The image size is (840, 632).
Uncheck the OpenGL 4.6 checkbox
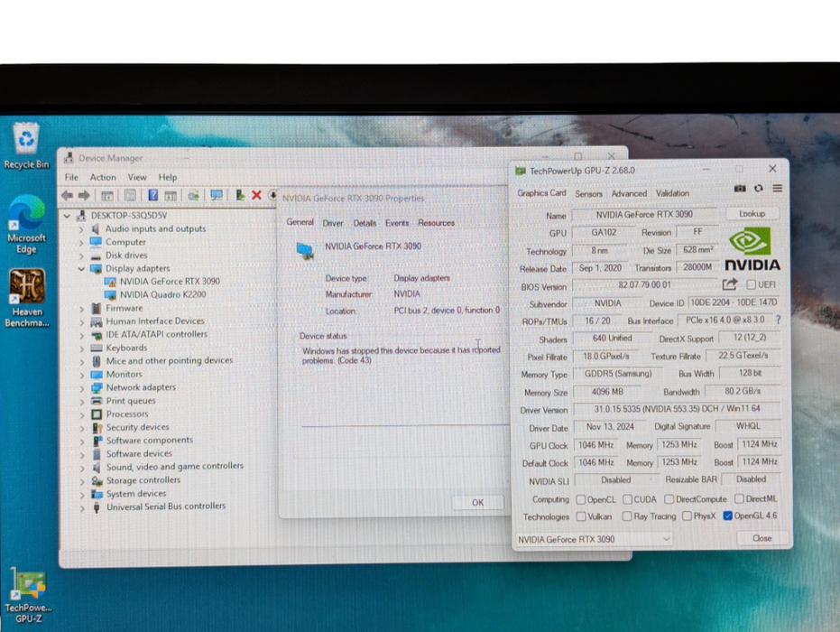pos(727,516)
